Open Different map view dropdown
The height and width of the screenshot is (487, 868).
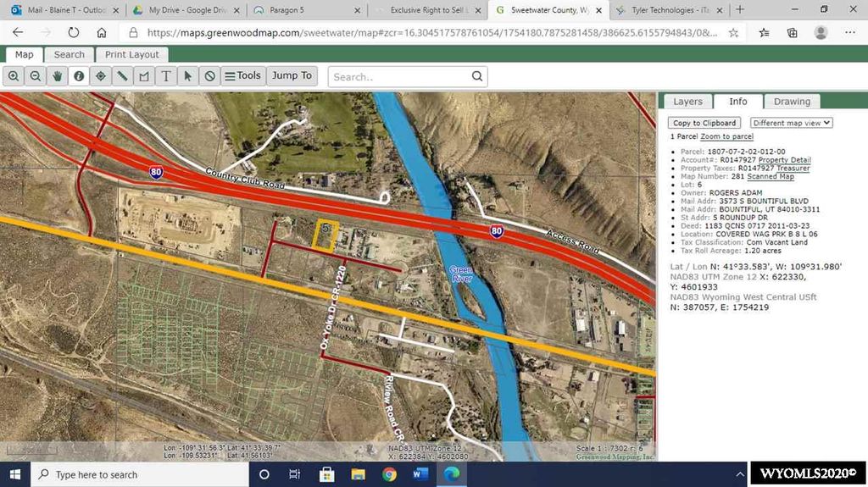click(791, 123)
